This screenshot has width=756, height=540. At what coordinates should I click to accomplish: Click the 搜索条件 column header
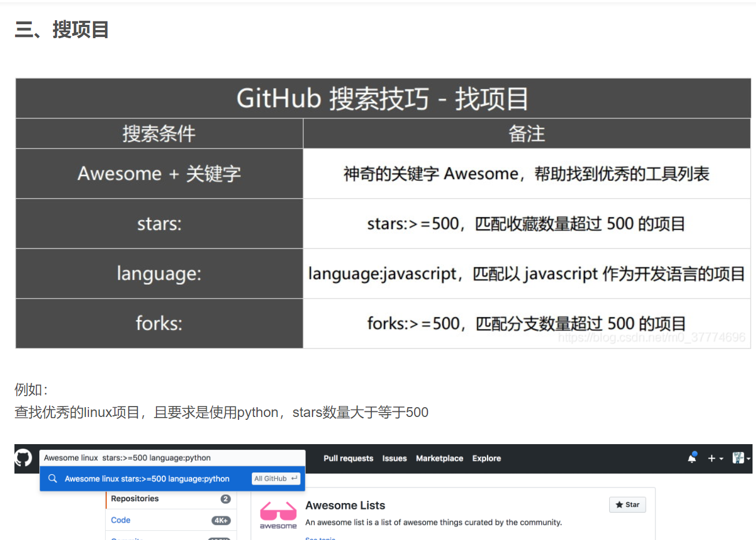(159, 134)
